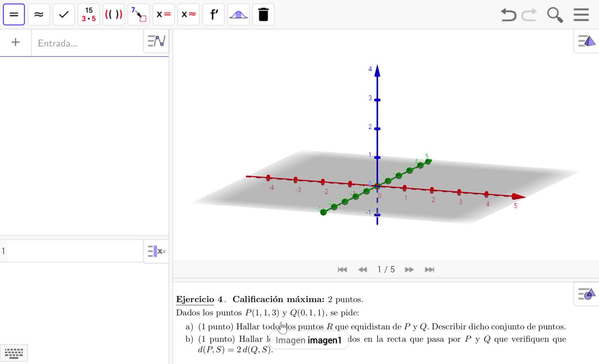Toggle the Algebra view style bar
This screenshot has width=599, height=364.
point(156,41)
